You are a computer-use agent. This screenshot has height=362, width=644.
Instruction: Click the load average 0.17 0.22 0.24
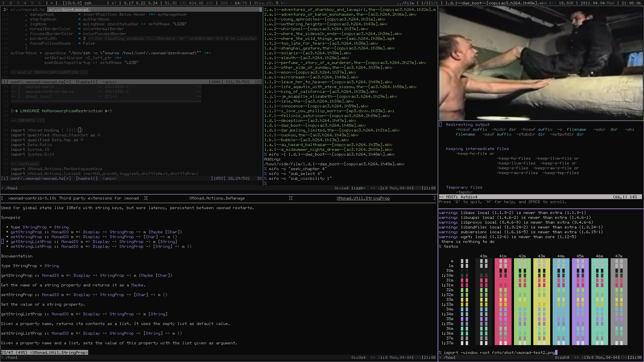pyautogui.click(x=141, y=3)
